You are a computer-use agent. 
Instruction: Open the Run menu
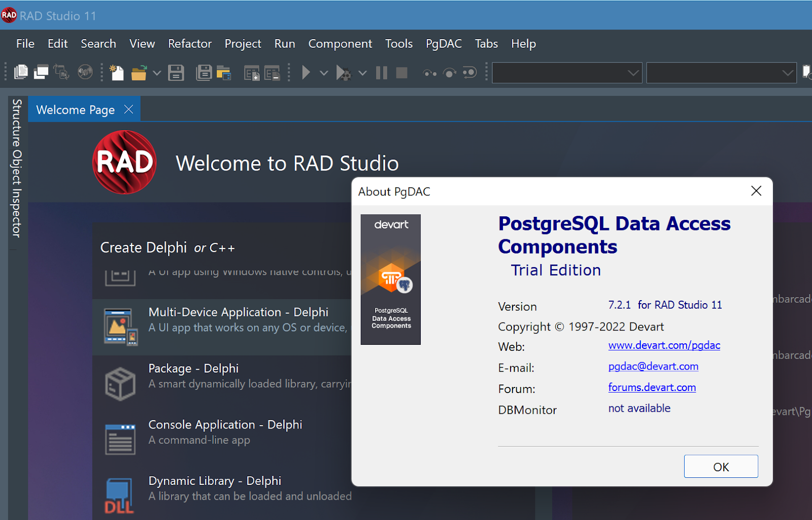[x=285, y=44]
